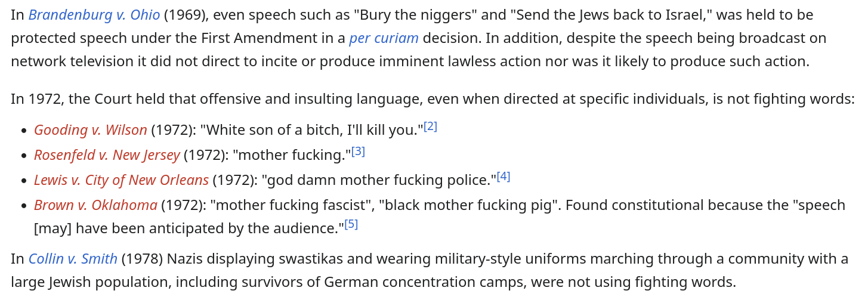Click the sentence beginning In 1972, the Court
Image resolution: width=868 pixels, height=306 pixels.
(x=433, y=99)
